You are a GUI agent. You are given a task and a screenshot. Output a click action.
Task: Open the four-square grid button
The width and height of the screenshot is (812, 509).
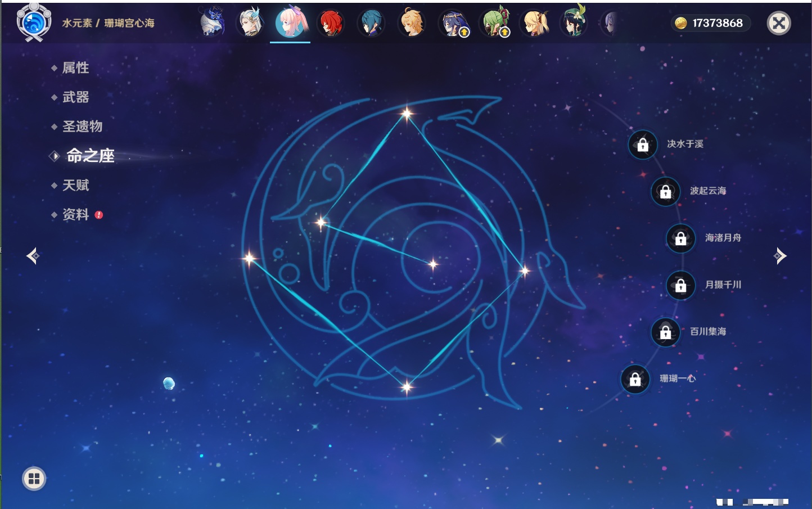pos(34,479)
